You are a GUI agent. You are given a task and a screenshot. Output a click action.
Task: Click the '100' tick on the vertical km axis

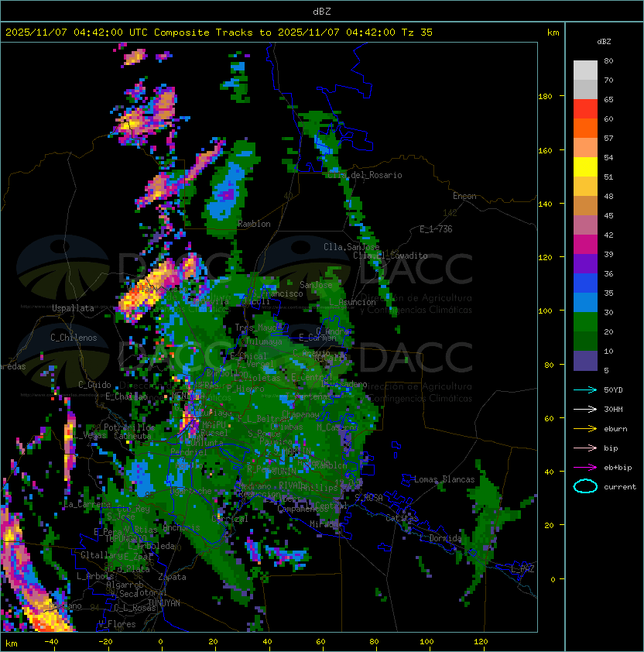pyautogui.click(x=545, y=311)
